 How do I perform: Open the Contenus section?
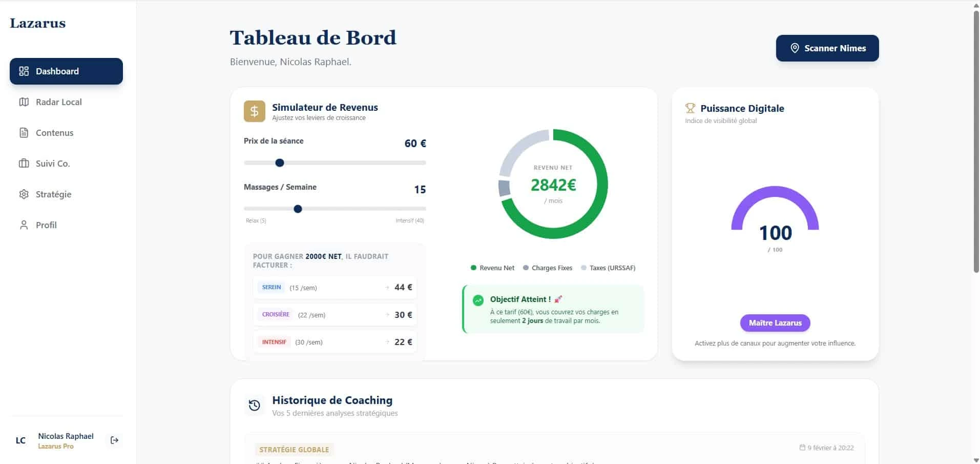tap(66, 133)
